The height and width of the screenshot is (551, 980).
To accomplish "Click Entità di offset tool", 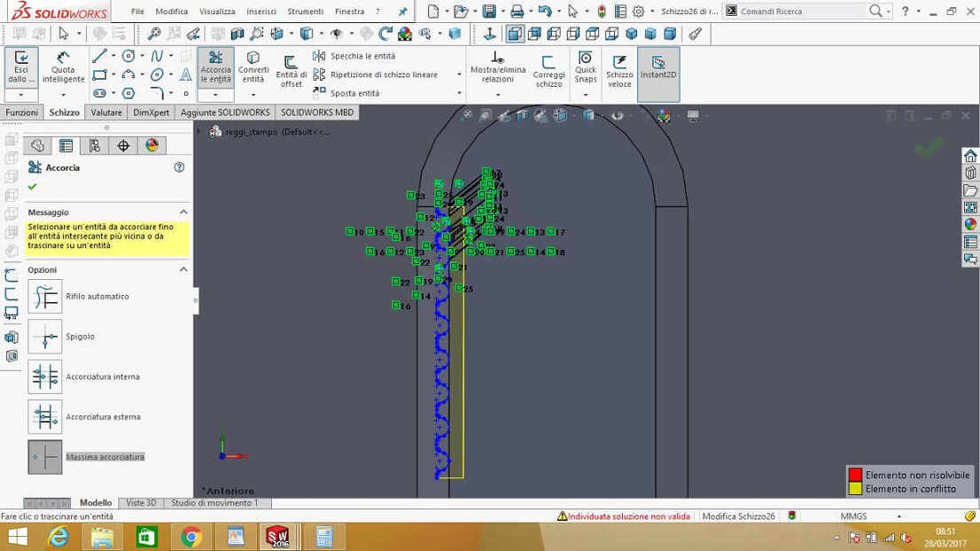I will (292, 72).
